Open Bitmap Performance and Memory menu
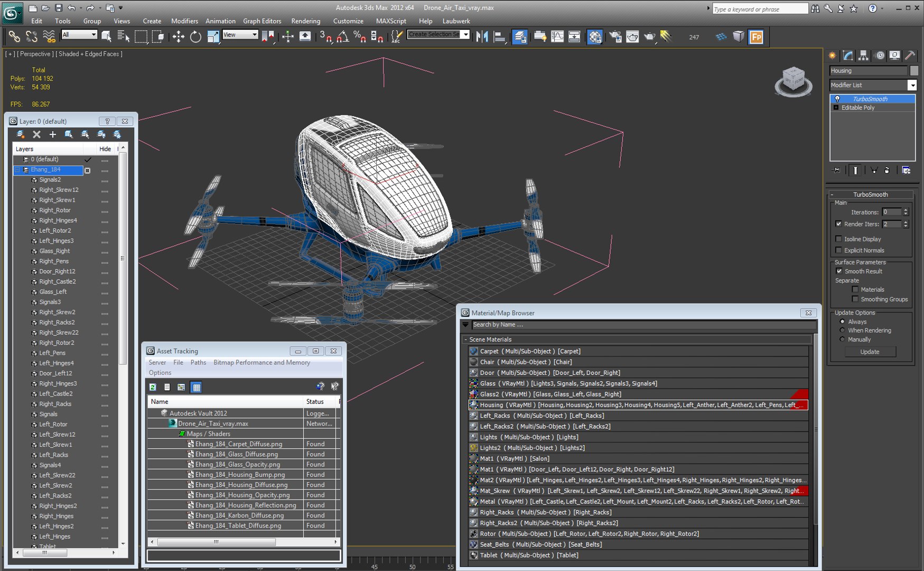The image size is (924, 571). click(262, 363)
